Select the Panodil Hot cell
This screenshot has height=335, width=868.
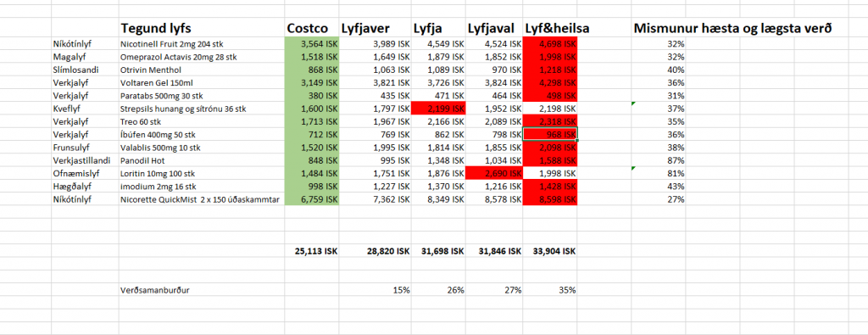(202, 160)
